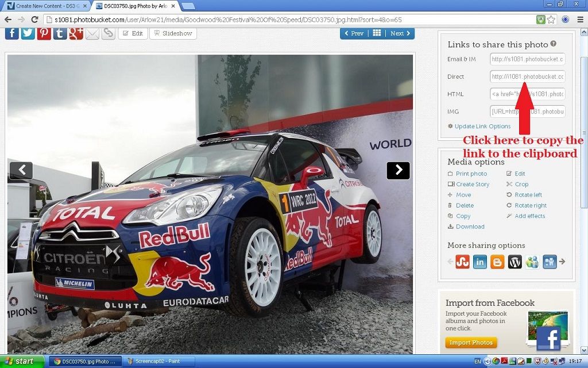
Task: Click the Email & IM link field
Action: coord(527,59)
